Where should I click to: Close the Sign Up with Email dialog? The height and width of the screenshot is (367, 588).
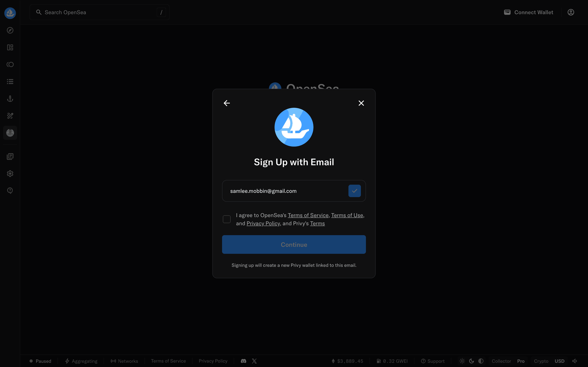point(361,103)
